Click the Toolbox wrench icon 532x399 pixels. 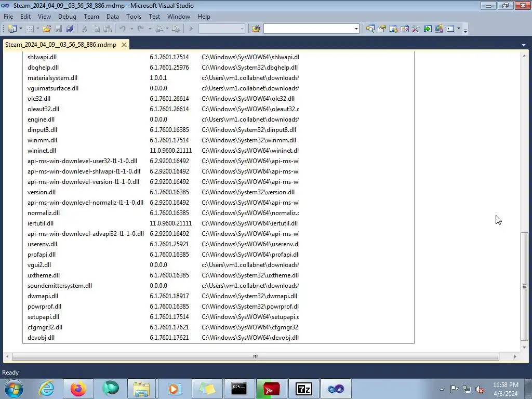pyautogui.click(x=416, y=29)
